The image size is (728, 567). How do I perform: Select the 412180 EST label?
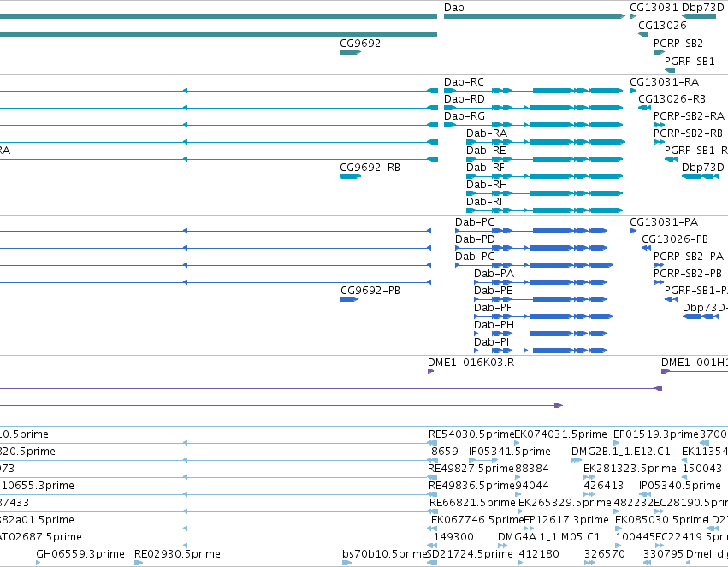tap(539, 554)
